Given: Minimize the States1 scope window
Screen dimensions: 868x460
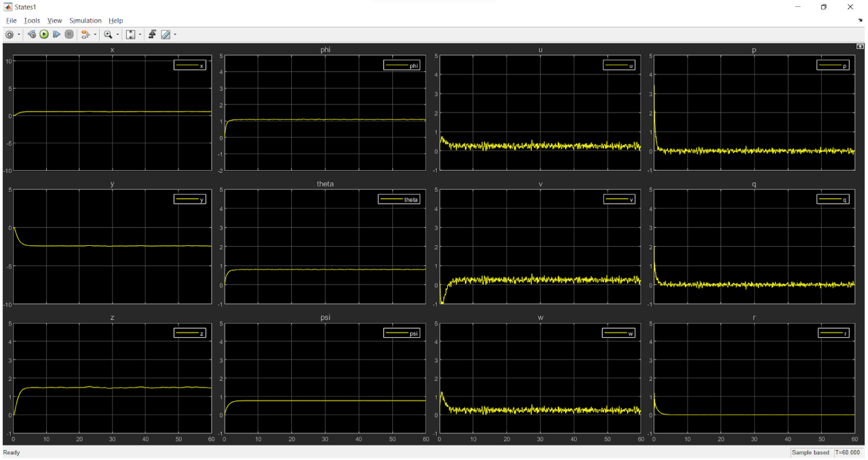Looking at the screenshot, I should pyautogui.click(x=798, y=7).
